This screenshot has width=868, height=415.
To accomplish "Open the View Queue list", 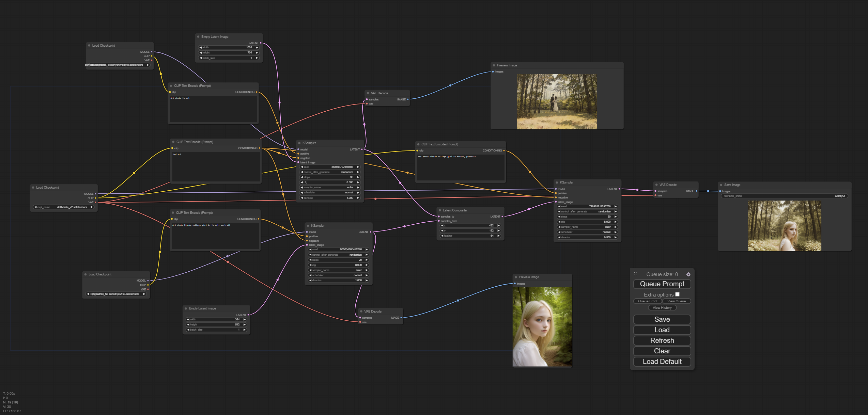I will pos(676,301).
